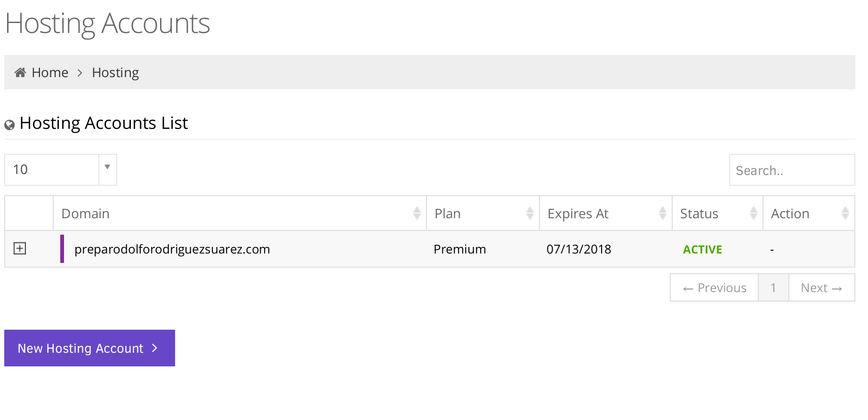868x420 pixels.
Task: Click the New Hosting Account button
Action: point(89,348)
